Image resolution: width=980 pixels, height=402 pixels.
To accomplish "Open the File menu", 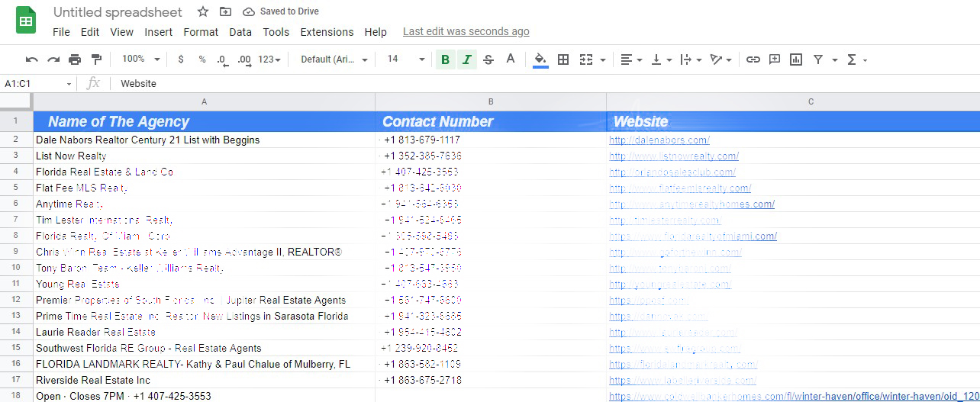I will [x=61, y=32].
